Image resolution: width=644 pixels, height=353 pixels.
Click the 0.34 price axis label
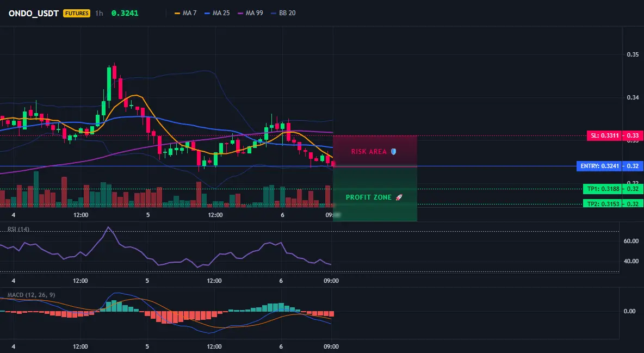(633, 97)
